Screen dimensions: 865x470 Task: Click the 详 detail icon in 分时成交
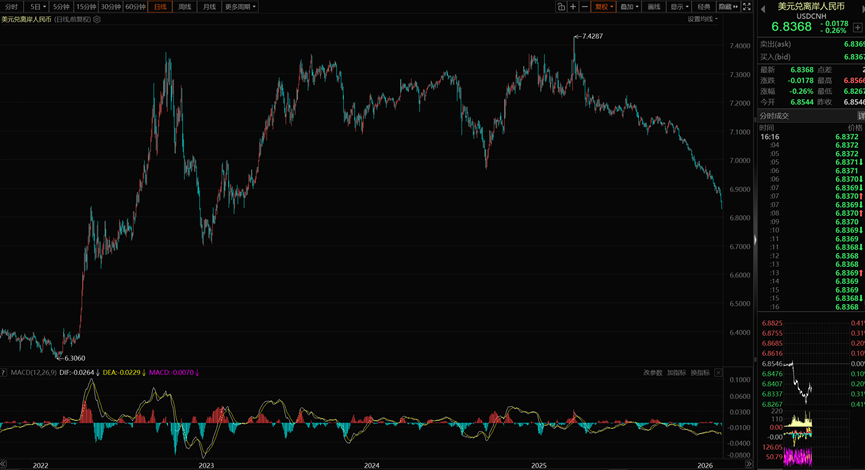click(x=861, y=116)
